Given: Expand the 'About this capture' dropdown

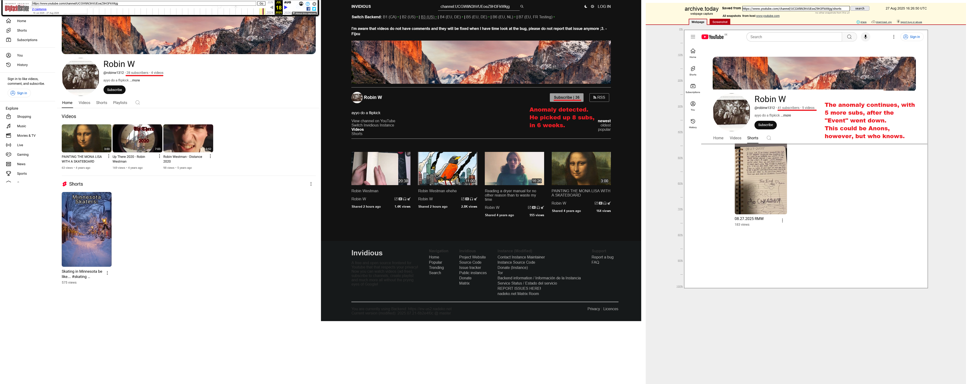Looking at the screenshot, I should 304,13.
